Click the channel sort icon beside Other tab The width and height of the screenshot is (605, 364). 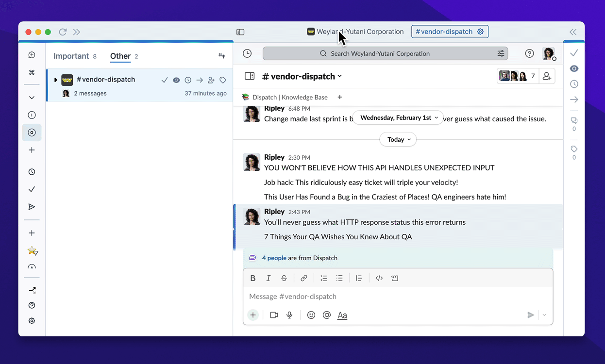tap(222, 56)
